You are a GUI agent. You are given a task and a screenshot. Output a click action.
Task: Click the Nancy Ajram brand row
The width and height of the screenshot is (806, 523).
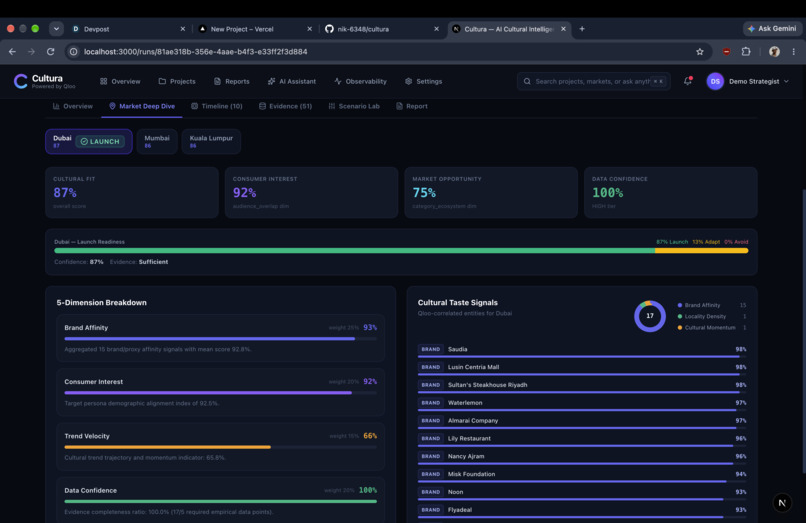pos(582,457)
